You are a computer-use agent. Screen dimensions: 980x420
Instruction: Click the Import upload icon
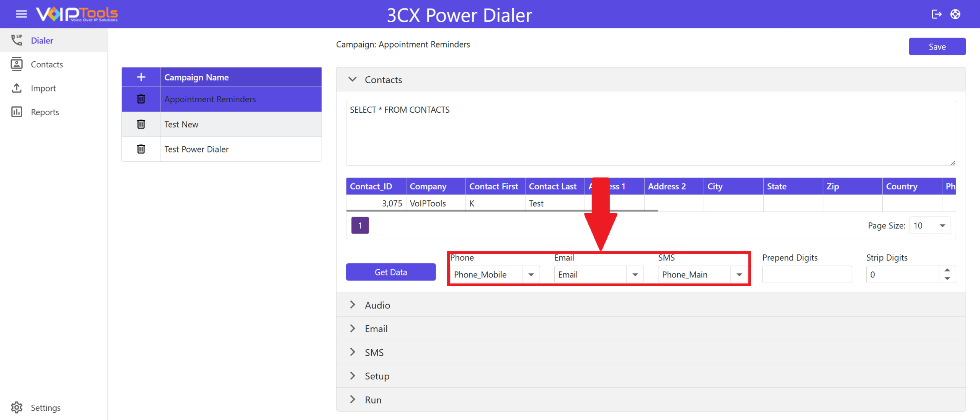click(x=17, y=88)
